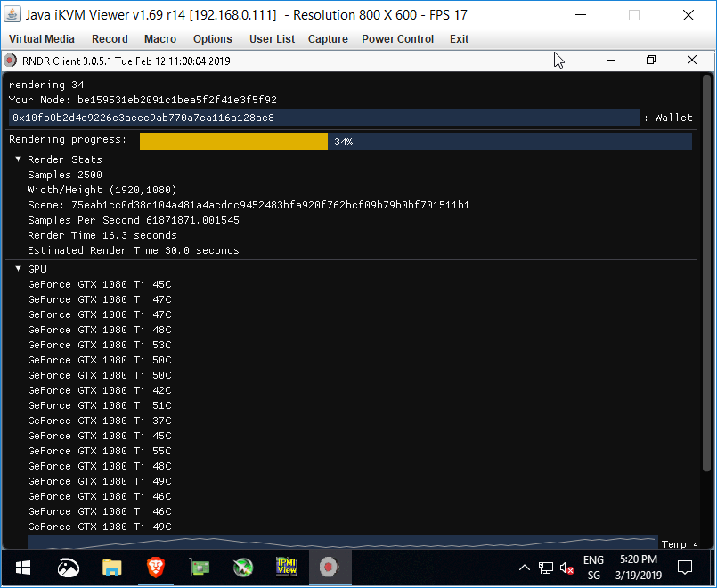Click 'Samples Per Second 61871871.001545'
The image size is (717, 588).
tap(133, 220)
